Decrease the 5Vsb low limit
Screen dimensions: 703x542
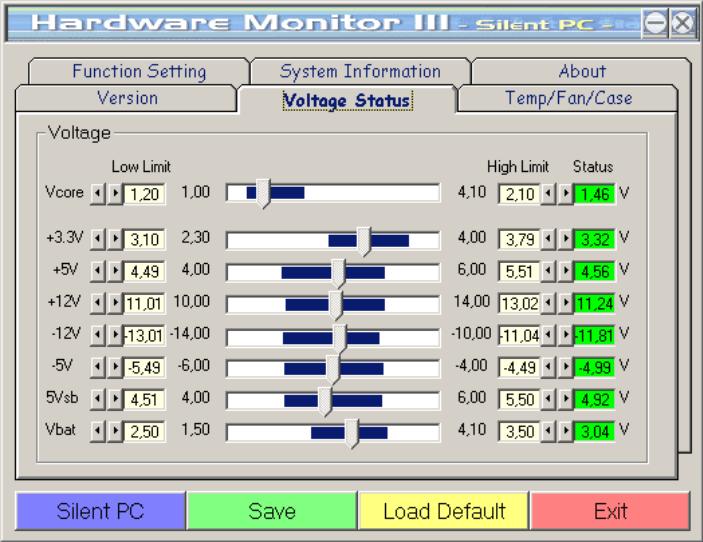coord(98,399)
